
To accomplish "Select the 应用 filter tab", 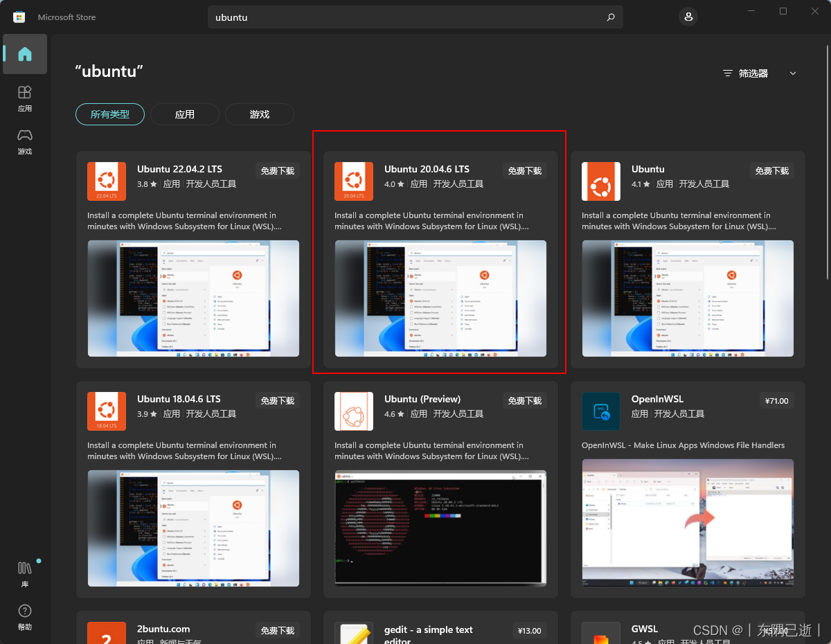I will (185, 114).
